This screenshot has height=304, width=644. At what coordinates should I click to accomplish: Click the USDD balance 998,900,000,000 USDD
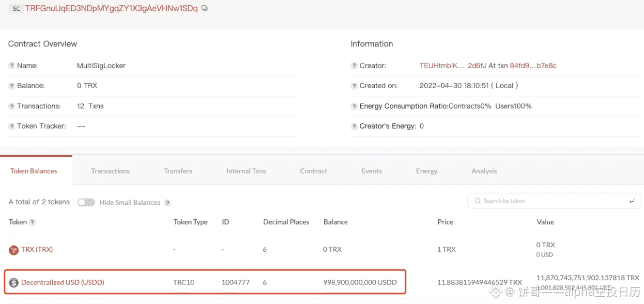[x=360, y=282]
